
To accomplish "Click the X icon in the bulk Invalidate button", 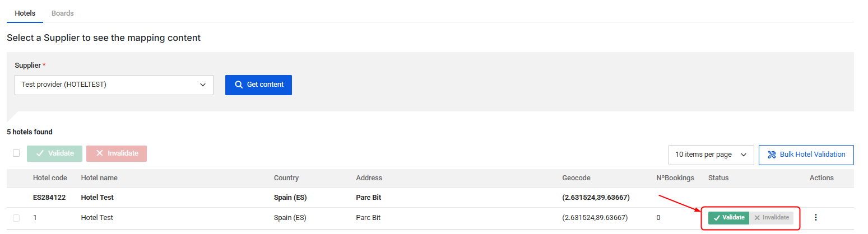I will coord(99,153).
